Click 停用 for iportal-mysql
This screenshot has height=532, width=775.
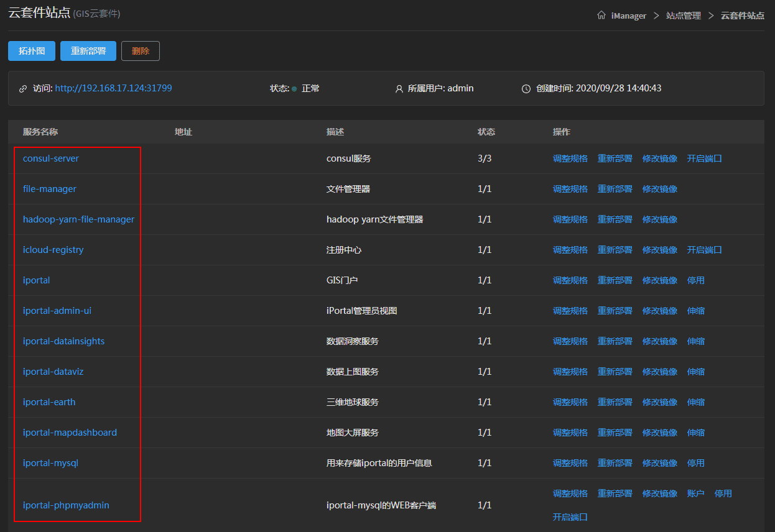click(695, 463)
